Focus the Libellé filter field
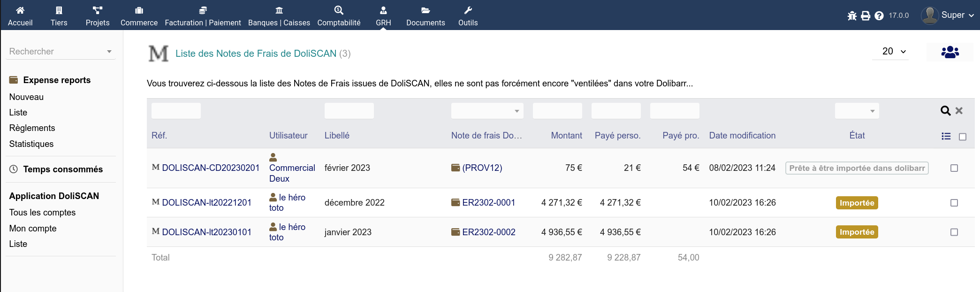Image resolution: width=980 pixels, height=292 pixels. click(x=349, y=111)
